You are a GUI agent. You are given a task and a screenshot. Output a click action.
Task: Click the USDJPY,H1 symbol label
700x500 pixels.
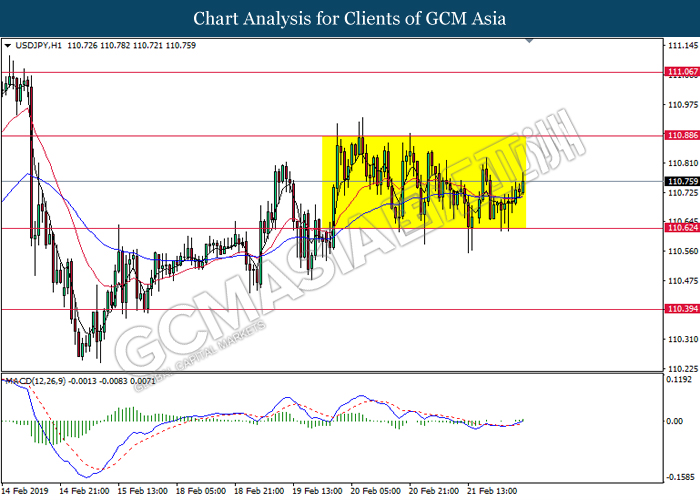click(38, 46)
